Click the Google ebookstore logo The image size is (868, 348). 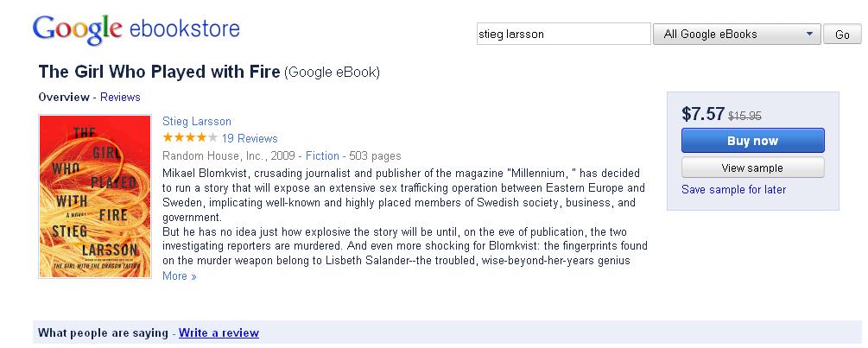pos(136,29)
